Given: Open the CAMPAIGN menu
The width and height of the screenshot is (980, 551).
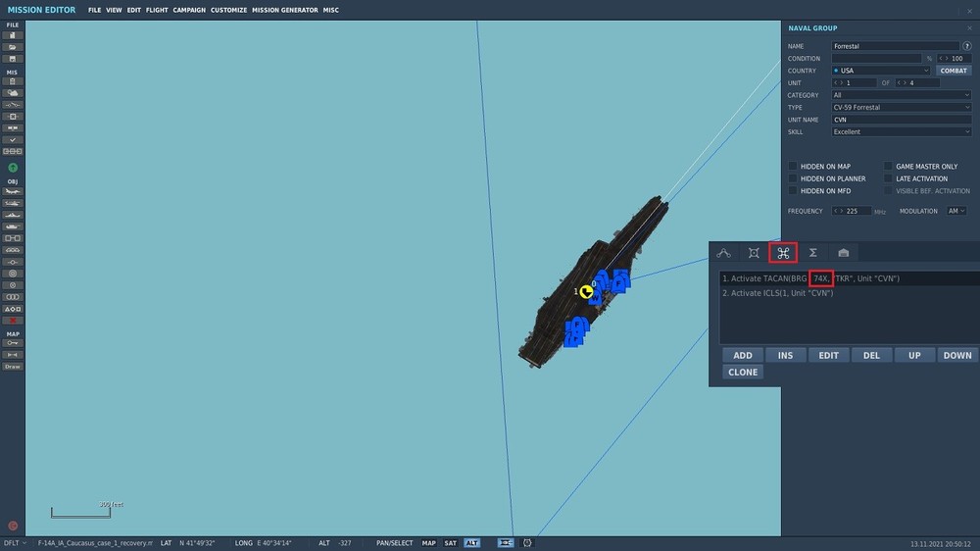Looking at the screenshot, I should tap(189, 10).
